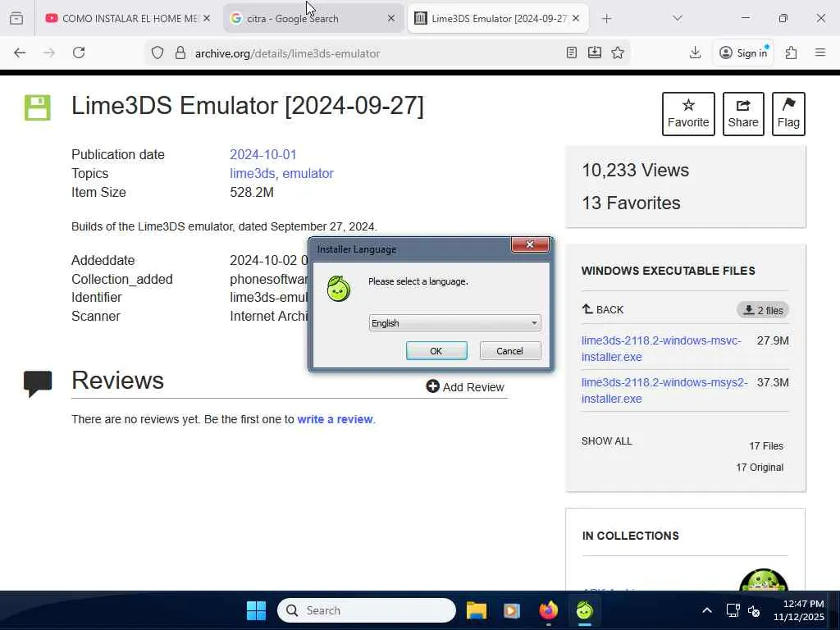Click the save to Pocket icon in address bar

point(595,52)
